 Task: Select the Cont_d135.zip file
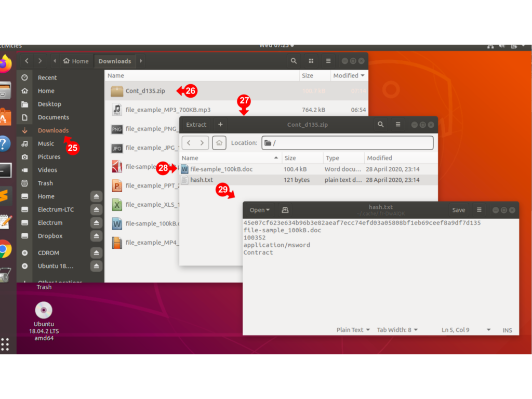(145, 91)
